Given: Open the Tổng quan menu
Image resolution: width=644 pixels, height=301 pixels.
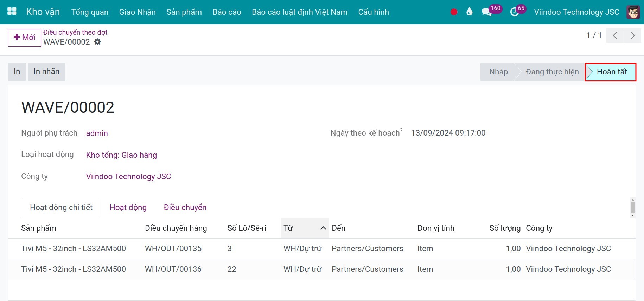Looking at the screenshot, I should 90,12.
